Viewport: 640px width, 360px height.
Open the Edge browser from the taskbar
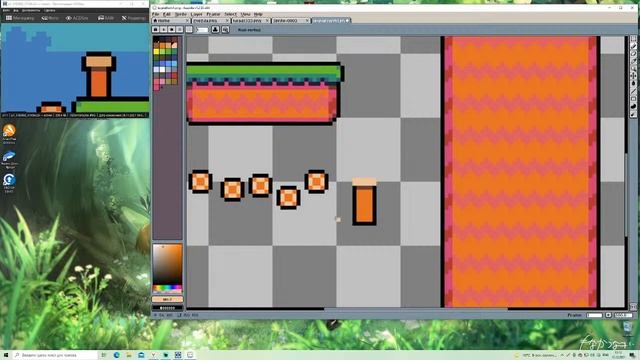pyautogui.click(x=117, y=355)
